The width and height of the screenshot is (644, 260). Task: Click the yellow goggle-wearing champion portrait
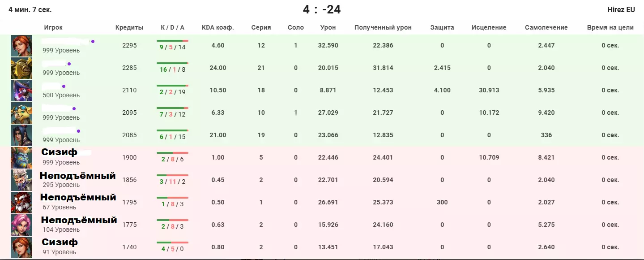pos(21,113)
